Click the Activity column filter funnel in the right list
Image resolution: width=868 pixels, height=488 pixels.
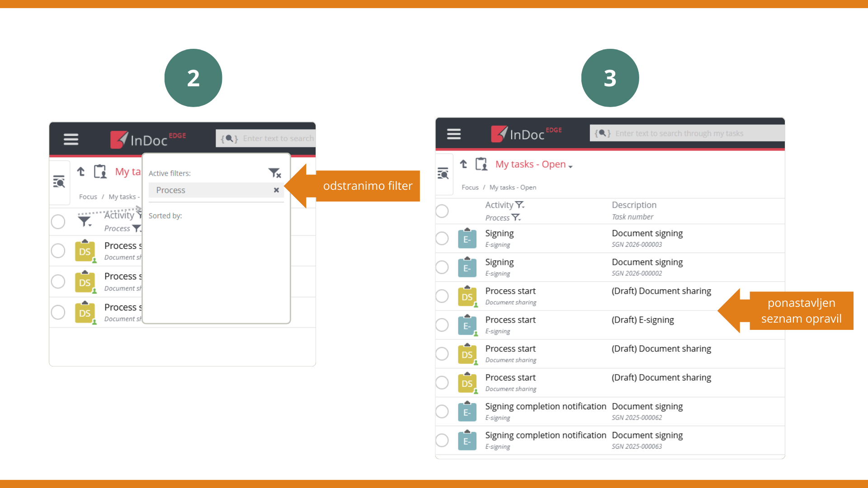click(519, 205)
